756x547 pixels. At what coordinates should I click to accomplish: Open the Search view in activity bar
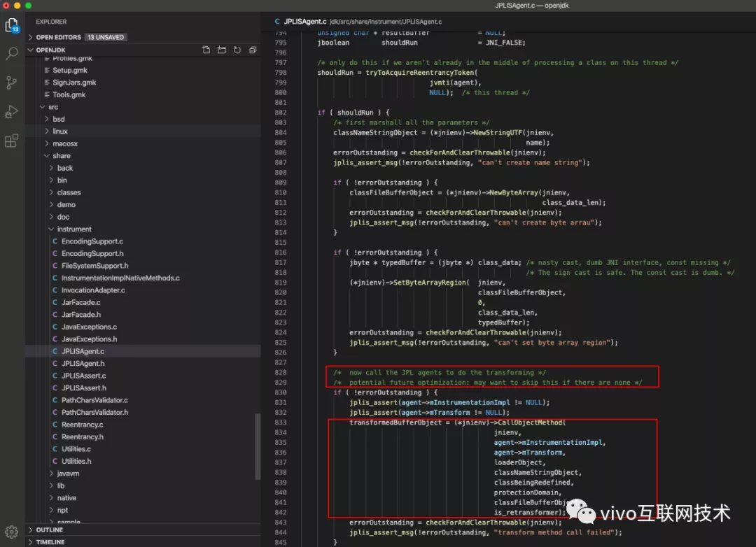[x=12, y=53]
